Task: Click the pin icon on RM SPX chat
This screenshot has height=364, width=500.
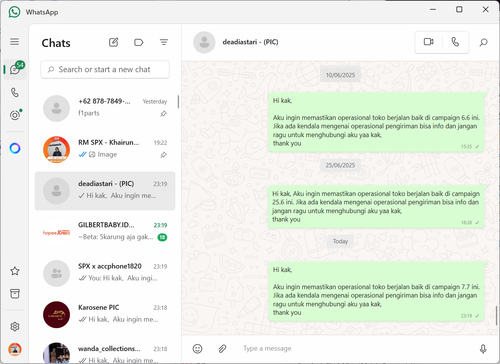Action: (163, 155)
